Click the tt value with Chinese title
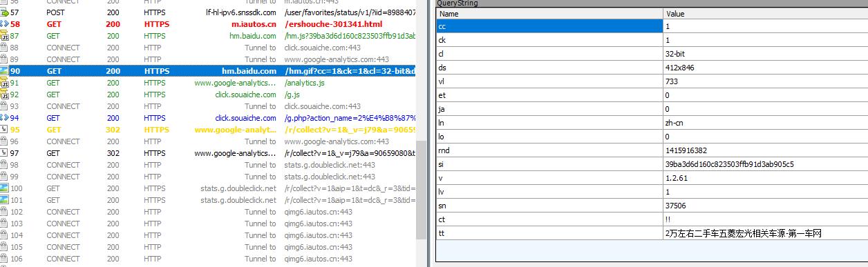Image resolution: width=868 pixels, height=267 pixels. (x=743, y=233)
